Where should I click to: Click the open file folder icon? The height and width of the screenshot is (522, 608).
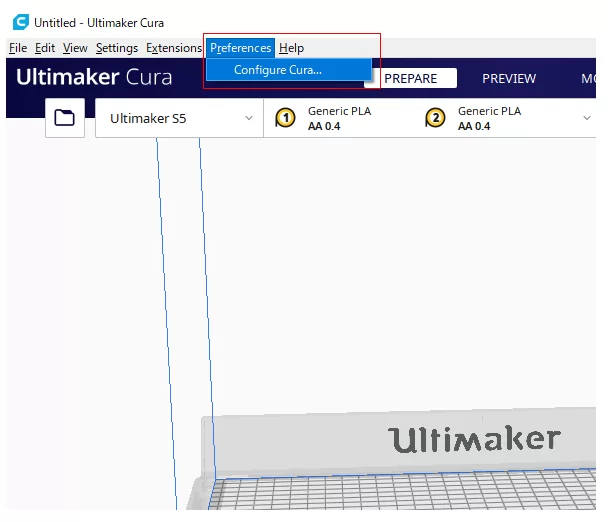65,118
